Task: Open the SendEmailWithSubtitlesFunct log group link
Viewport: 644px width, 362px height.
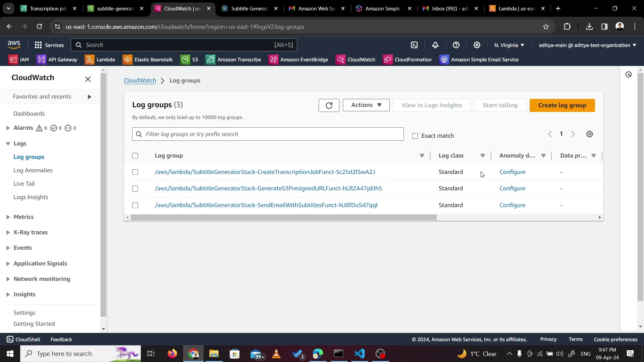Action: click(x=266, y=205)
